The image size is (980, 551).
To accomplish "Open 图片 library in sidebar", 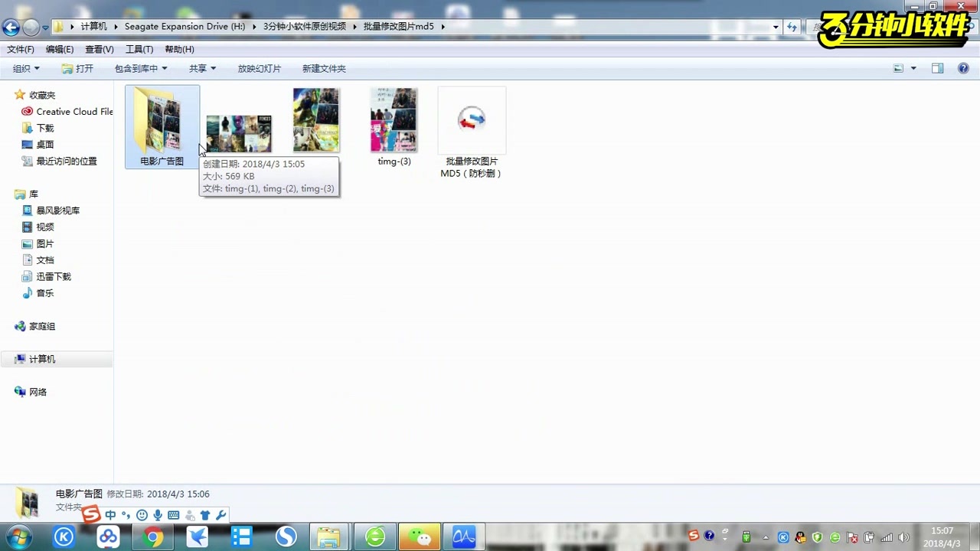I will (x=38, y=244).
